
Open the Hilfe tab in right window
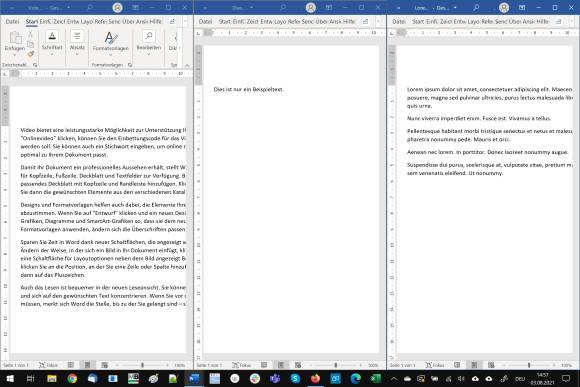pyautogui.click(x=542, y=21)
